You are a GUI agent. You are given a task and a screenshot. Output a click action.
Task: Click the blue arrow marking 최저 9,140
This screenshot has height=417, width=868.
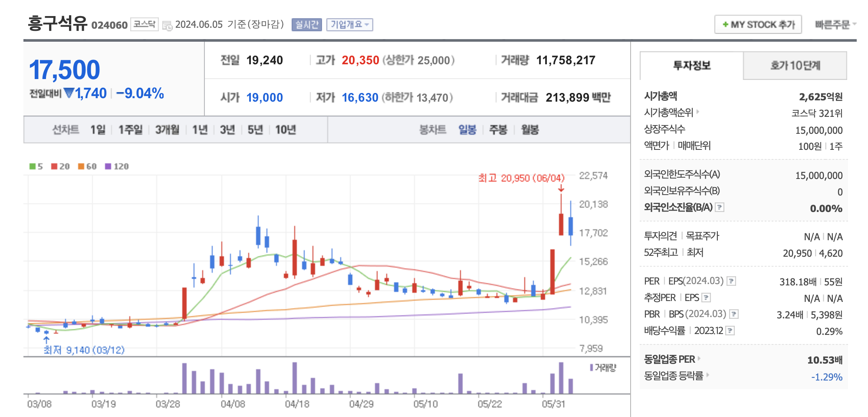[46, 340]
